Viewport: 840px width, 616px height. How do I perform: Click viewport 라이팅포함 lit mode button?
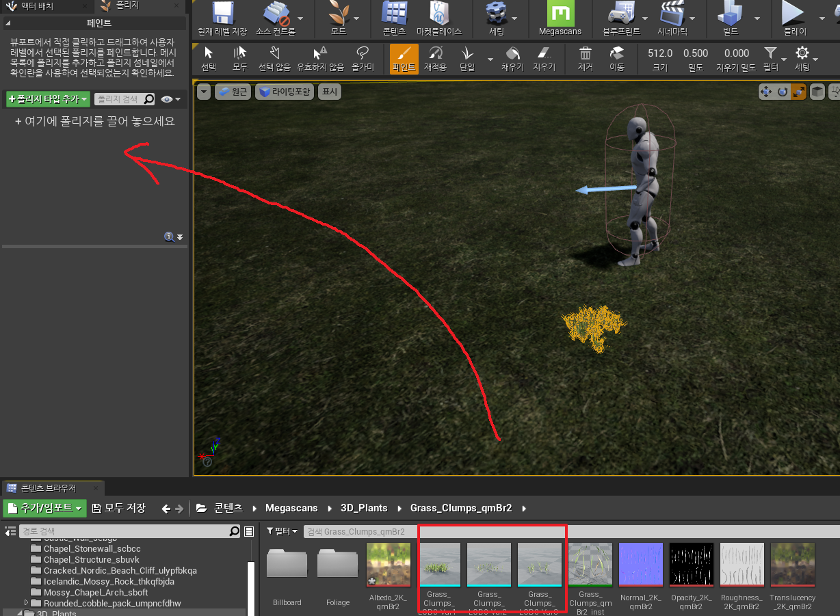click(285, 92)
